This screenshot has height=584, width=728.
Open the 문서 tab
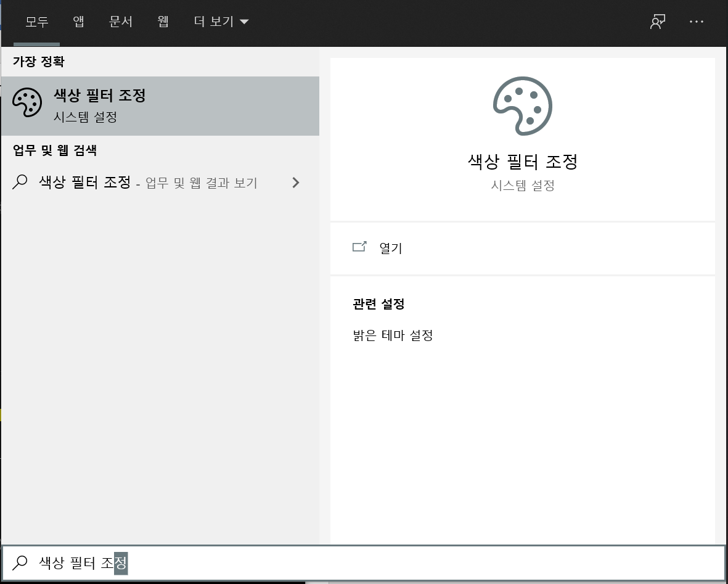point(121,22)
